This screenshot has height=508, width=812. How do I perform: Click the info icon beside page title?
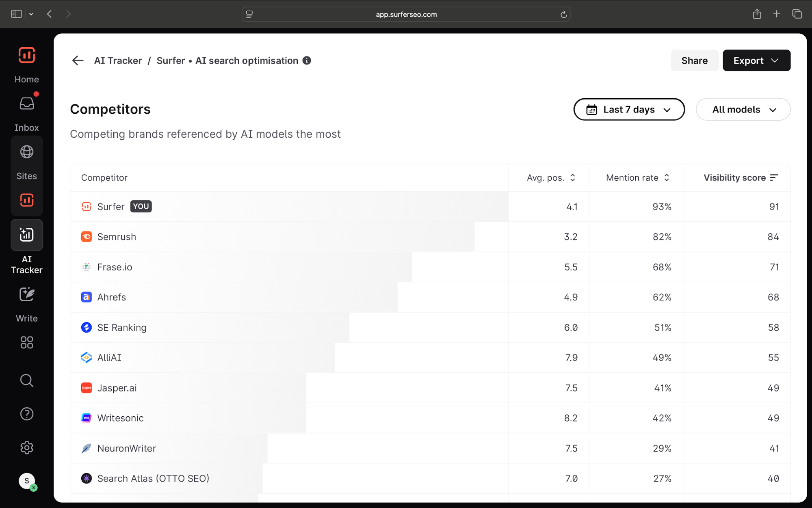(x=307, y=61)
